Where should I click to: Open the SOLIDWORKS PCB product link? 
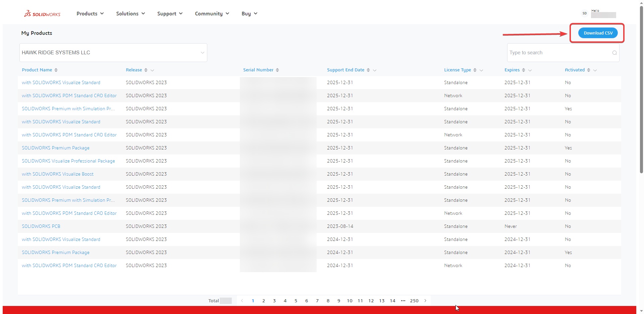coord(41,226)
